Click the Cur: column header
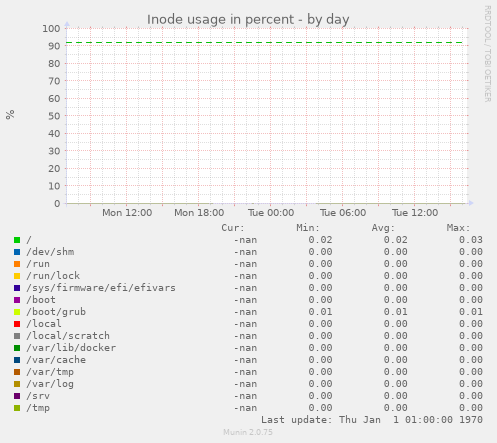This screenshot has width=497, height=443. [233, 228]
